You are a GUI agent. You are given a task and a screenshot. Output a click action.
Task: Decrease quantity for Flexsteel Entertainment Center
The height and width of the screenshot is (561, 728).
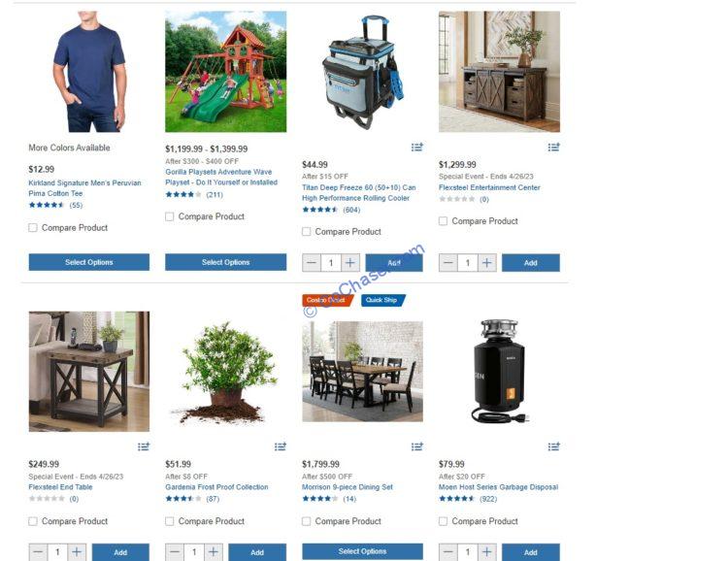point(448,263)
